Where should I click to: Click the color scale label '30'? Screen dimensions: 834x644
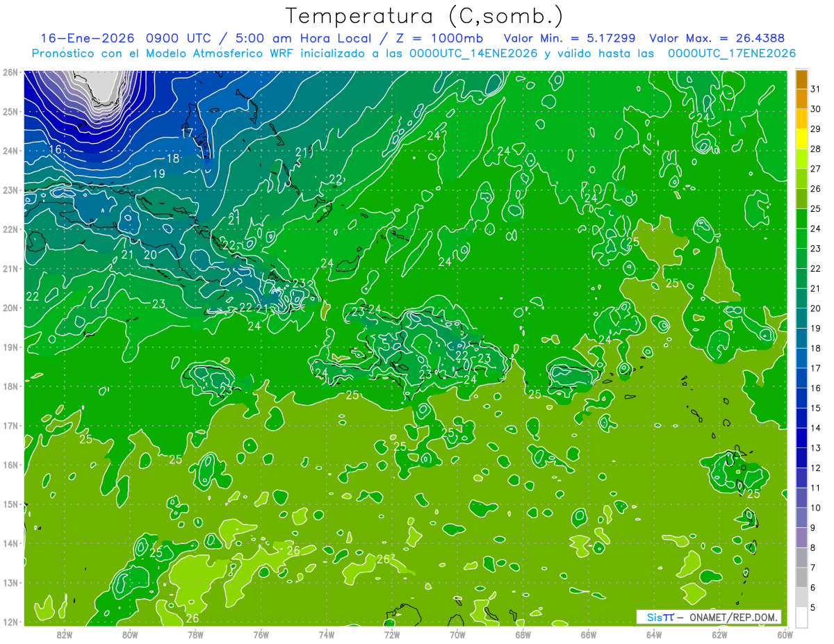coord(816,109)
